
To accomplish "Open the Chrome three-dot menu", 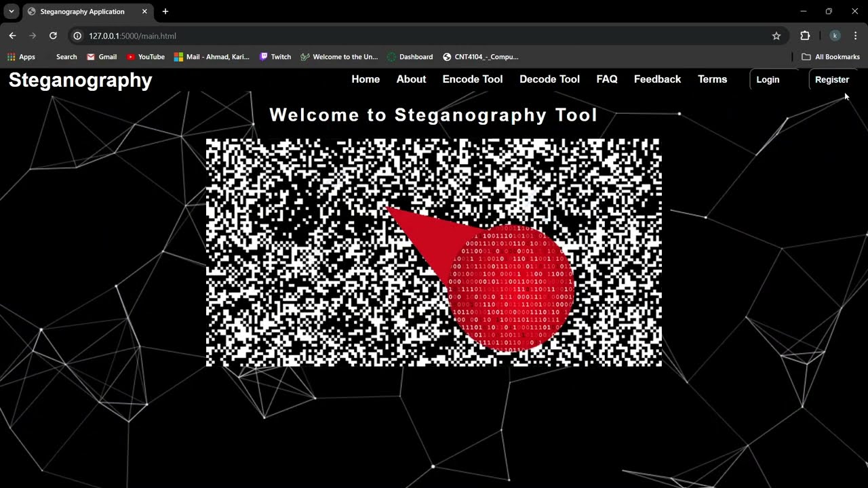I will point(855,36).
